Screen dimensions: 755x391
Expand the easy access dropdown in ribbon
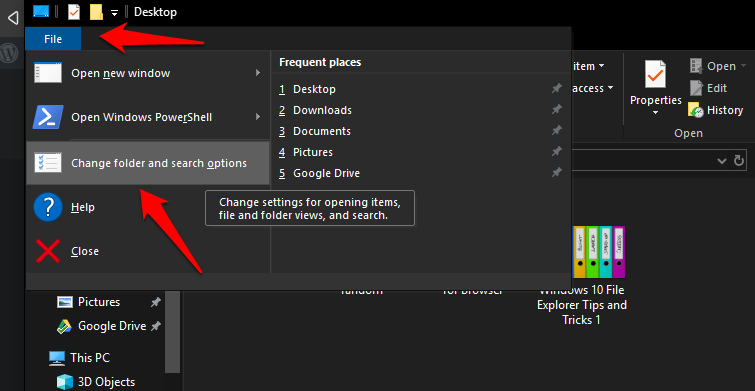(611, 88)
